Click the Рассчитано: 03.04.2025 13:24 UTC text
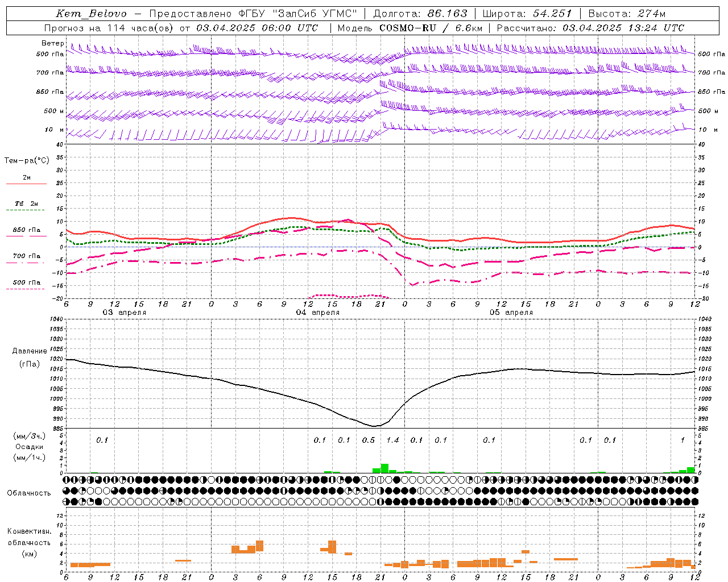728x582 pixels. [590, 28]
